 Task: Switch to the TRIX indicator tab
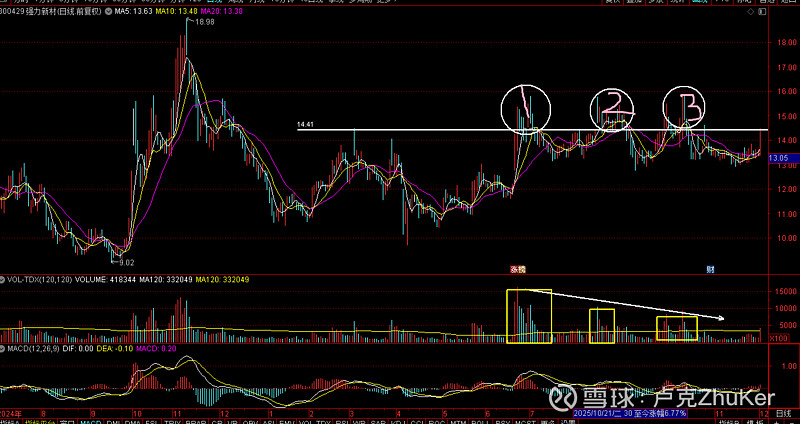172,421
